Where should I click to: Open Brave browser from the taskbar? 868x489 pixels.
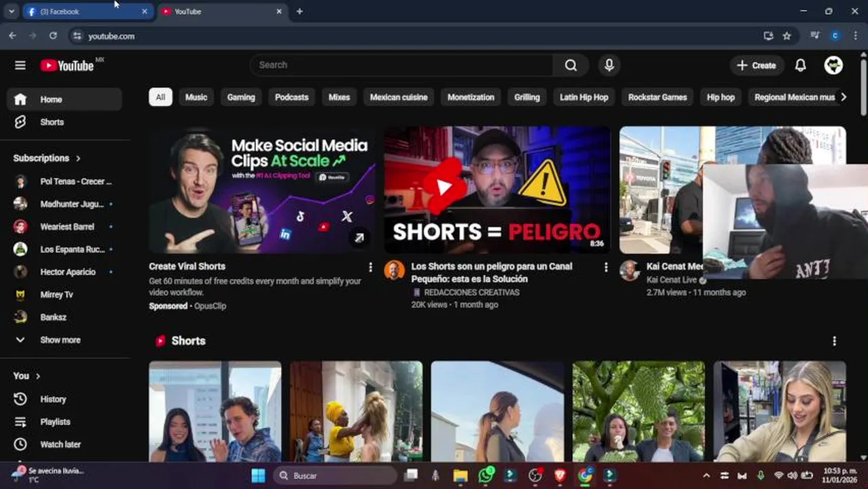[560, 475]
